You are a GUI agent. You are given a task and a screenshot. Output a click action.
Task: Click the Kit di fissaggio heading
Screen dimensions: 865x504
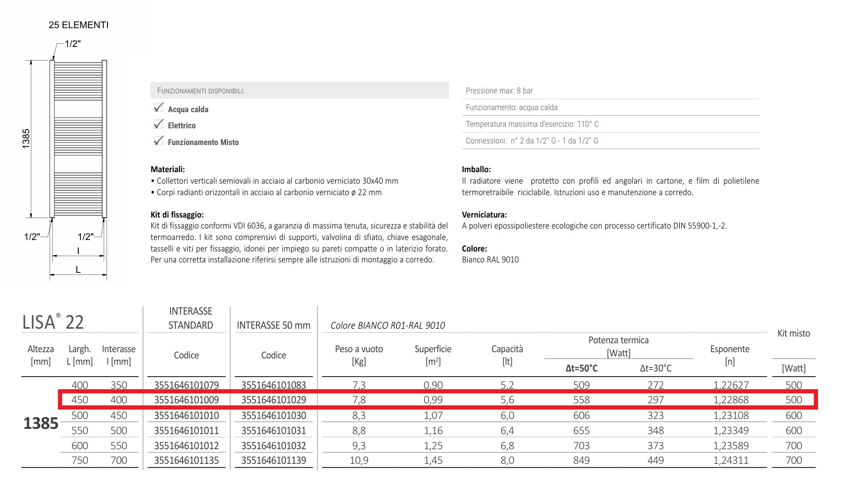[177, 214]
